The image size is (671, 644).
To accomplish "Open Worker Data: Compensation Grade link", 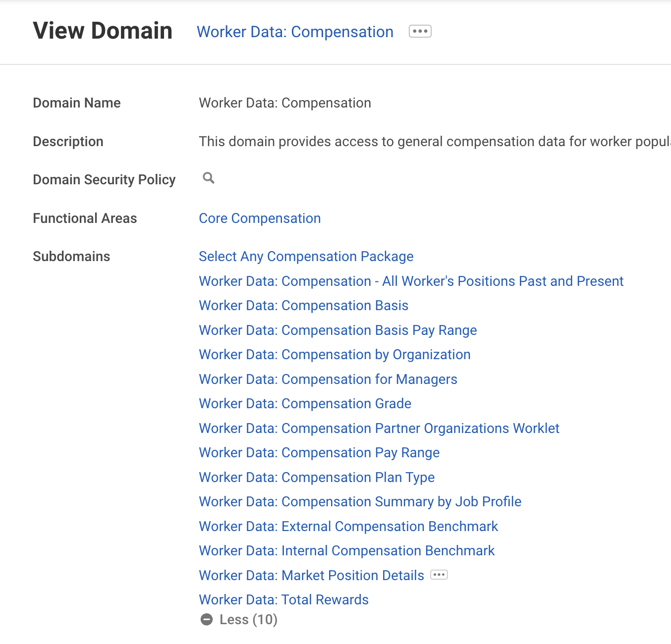I will tap(305, 404).
